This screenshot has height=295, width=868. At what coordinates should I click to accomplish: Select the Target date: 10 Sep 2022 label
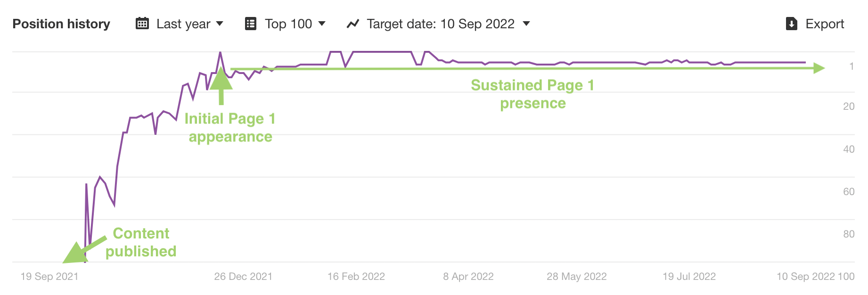[441, 24]
